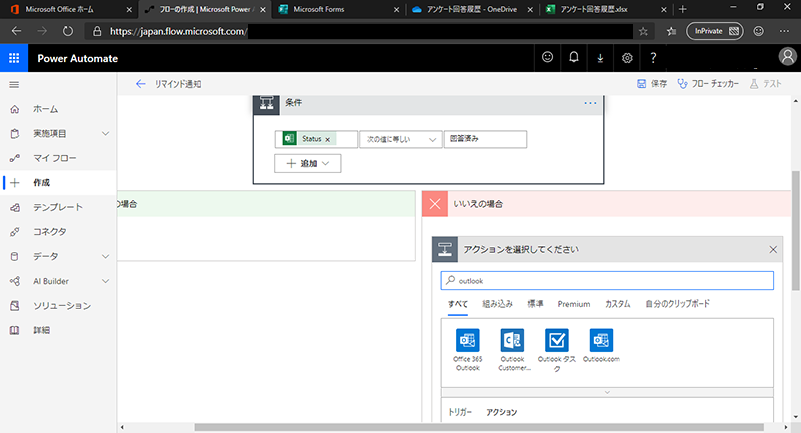
Task: Click the browser smiley feedback icon
Action: point(759,31)
